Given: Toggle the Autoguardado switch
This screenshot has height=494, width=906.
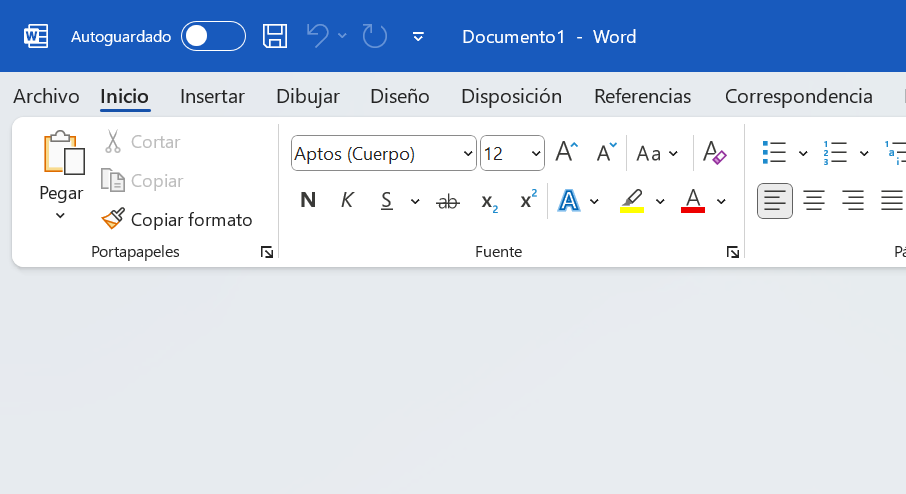Looking at the screenshot, I should (x=213, y=37).
